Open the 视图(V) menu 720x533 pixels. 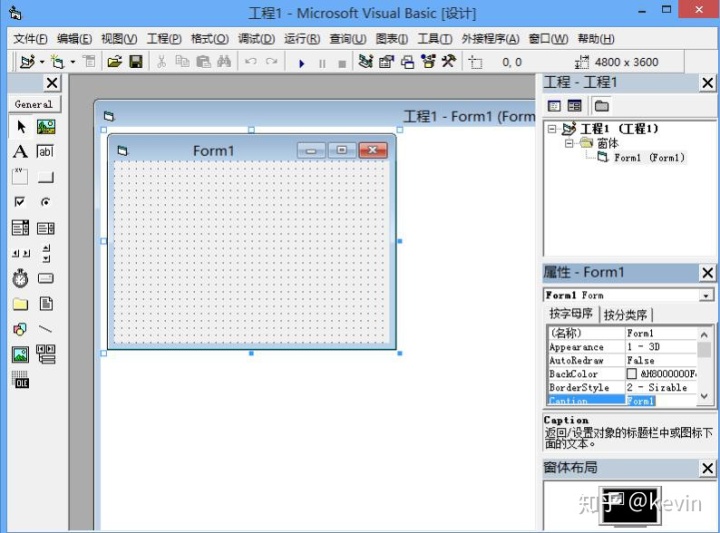click(119, 39)
